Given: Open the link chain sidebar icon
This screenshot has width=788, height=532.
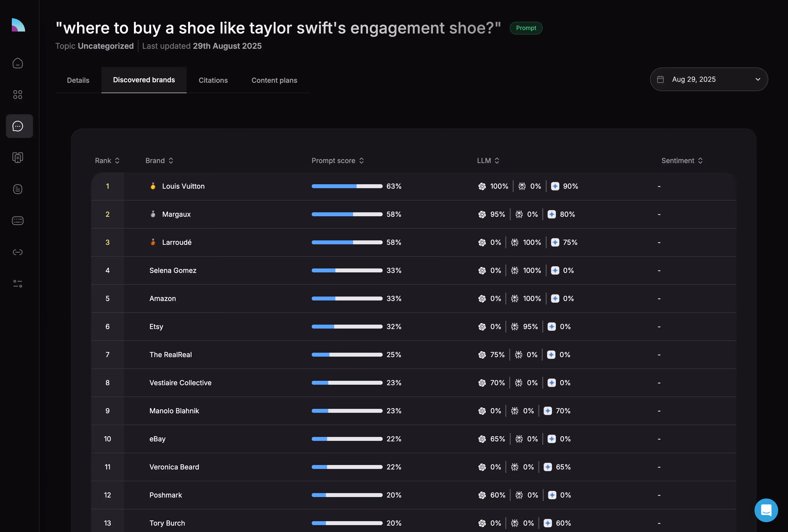Looking at the screenshot, I should pyautogui.click(x=18, y=252).
